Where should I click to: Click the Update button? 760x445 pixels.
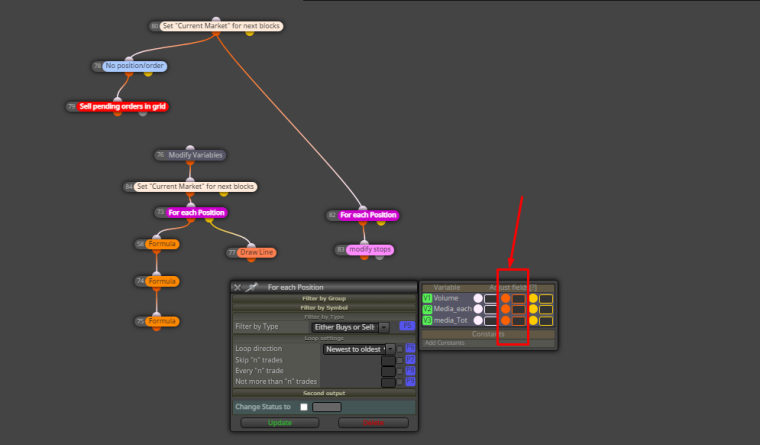pyautogui.click(x=280, y=423)
